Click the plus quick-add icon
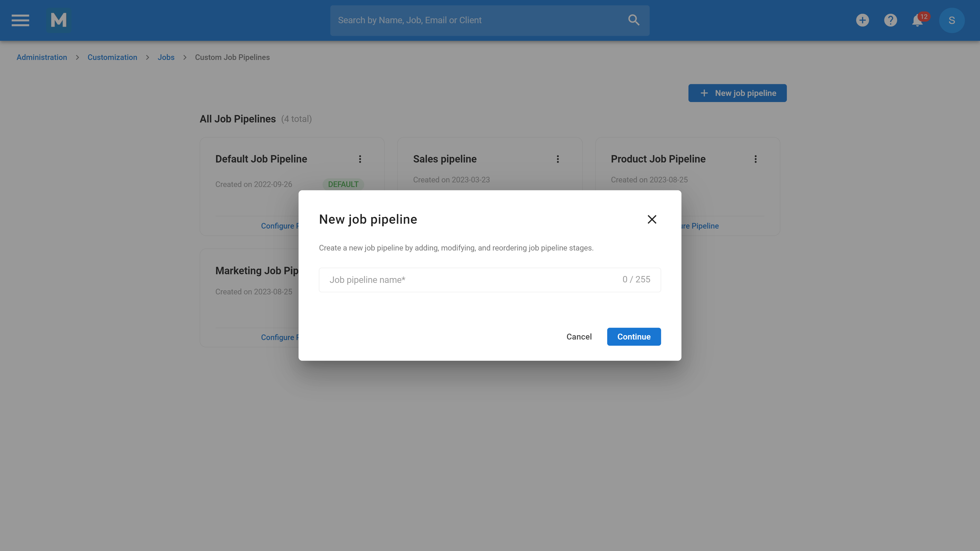Image resolution: width=980 pixels, height=551 pixels. click(862, 20)
